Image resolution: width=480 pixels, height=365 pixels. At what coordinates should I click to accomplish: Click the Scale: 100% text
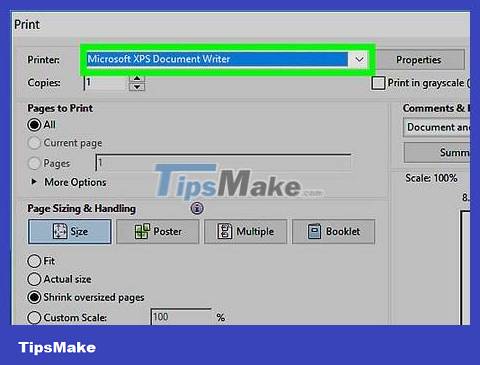(431, 178)
